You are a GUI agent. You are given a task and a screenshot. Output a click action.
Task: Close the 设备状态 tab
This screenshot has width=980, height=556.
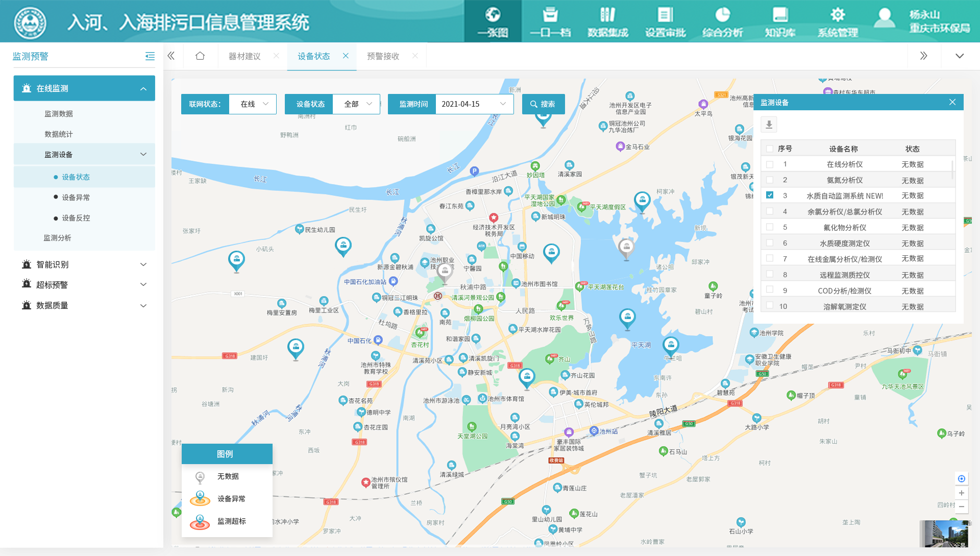point(346,56)
